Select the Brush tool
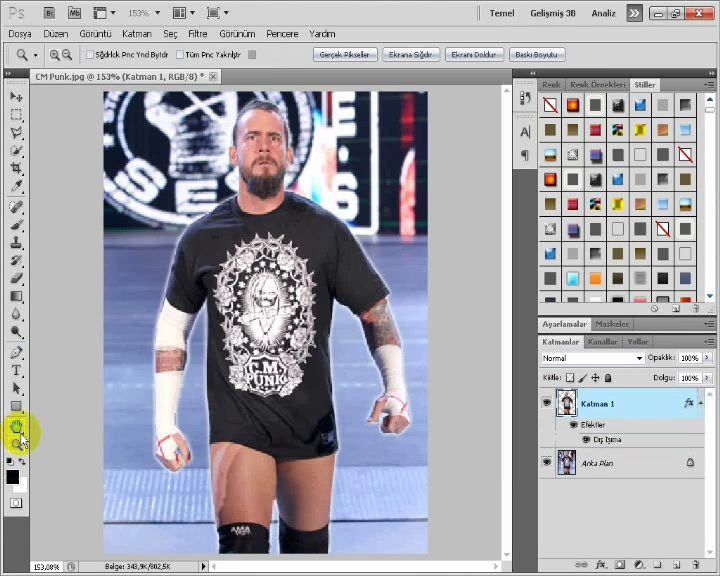The width and height of the screenshot is (720, 576). coord(16,225)
